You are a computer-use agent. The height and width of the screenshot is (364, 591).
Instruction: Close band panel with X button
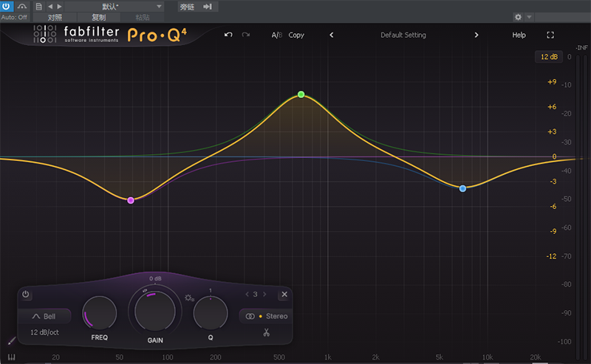pyautogui.click(x=284, y=295)
